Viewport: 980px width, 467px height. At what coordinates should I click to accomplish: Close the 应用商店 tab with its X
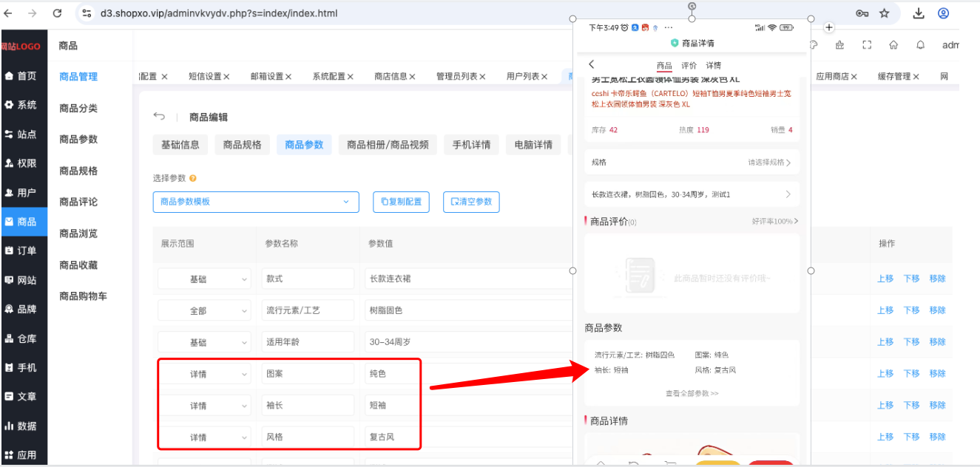coord(854,76)
